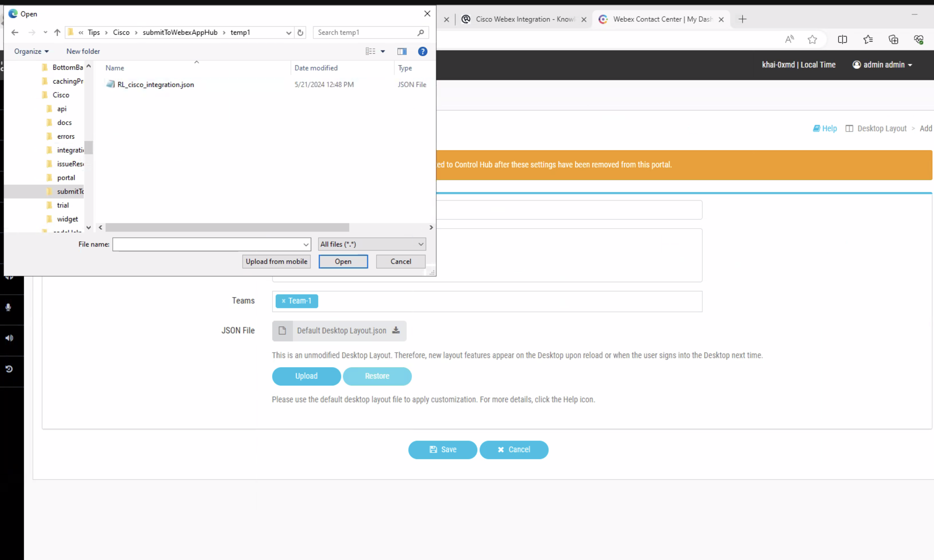Open Help via the question mark icon
This screenshot has height=560, width=934.
[423, 51]
